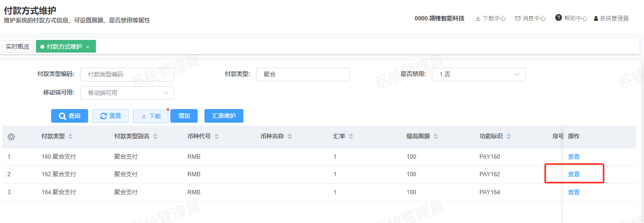Click the system administrator user icon
Screen dimensions: 644x223
[596, 19]
